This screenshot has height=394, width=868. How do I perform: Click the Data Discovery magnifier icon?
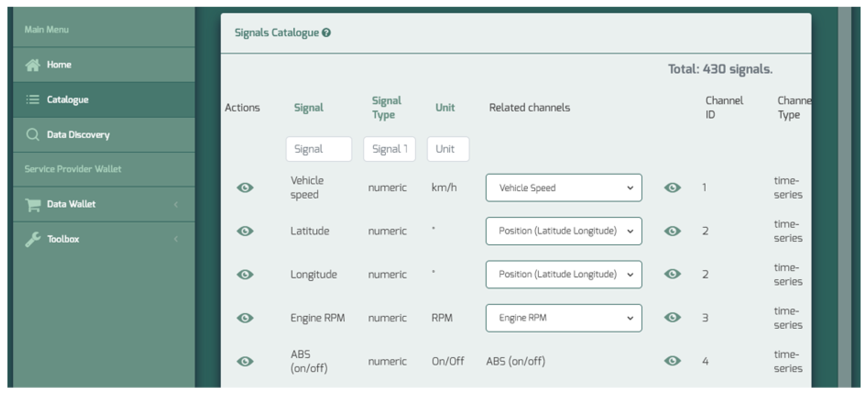tap(33, 135)
